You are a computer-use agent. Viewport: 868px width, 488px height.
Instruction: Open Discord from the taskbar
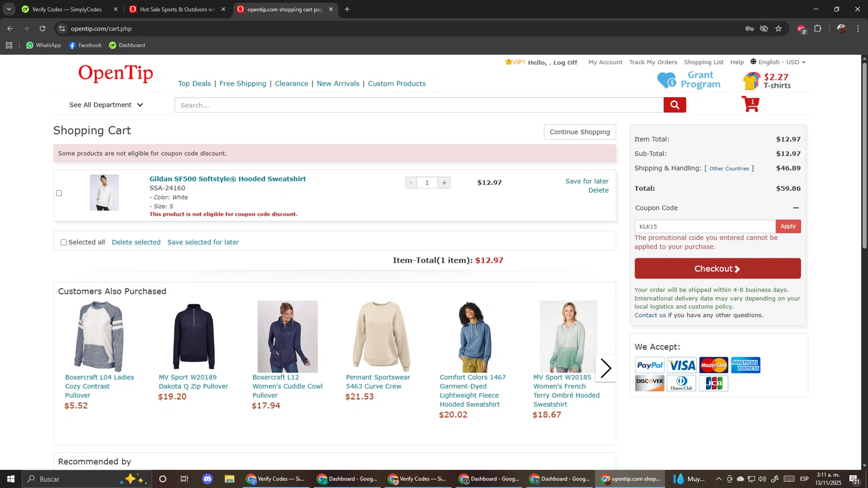coord(207,479)
